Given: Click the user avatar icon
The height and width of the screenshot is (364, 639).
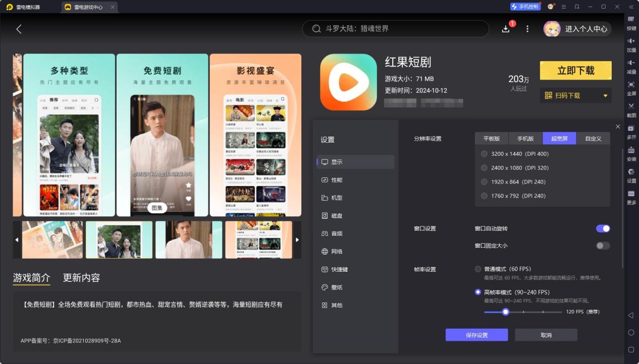Looking at the screenshot, I should click(552, 29).
